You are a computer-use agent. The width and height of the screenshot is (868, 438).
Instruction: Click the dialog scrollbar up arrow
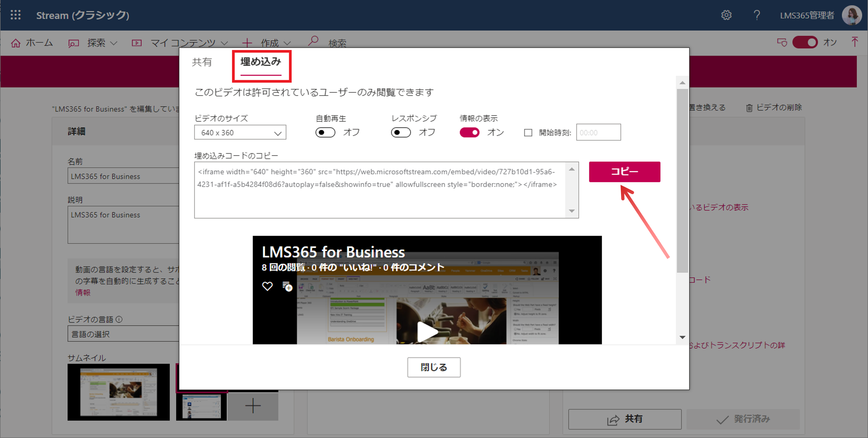(682, 83)
